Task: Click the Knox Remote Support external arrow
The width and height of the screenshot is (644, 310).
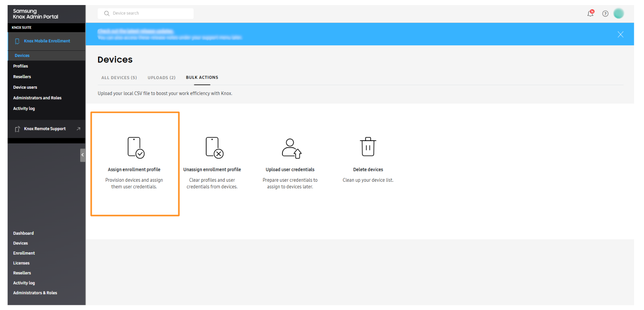Action: (x=79, y=129)
